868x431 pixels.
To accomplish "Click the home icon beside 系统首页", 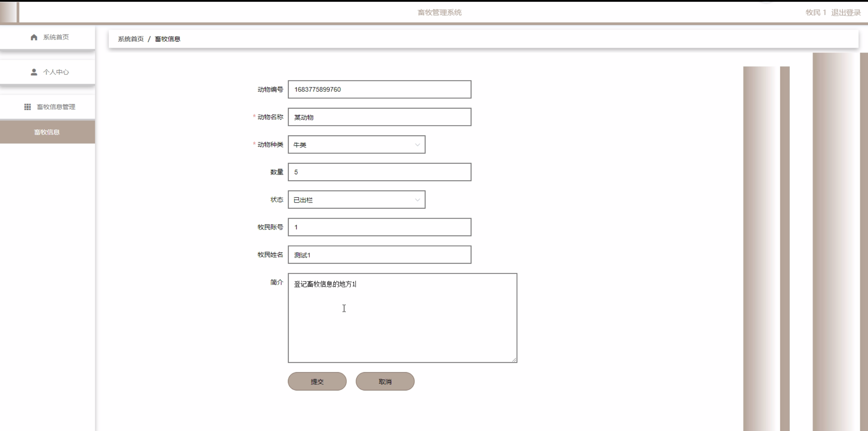I will [x=34, y=37].
